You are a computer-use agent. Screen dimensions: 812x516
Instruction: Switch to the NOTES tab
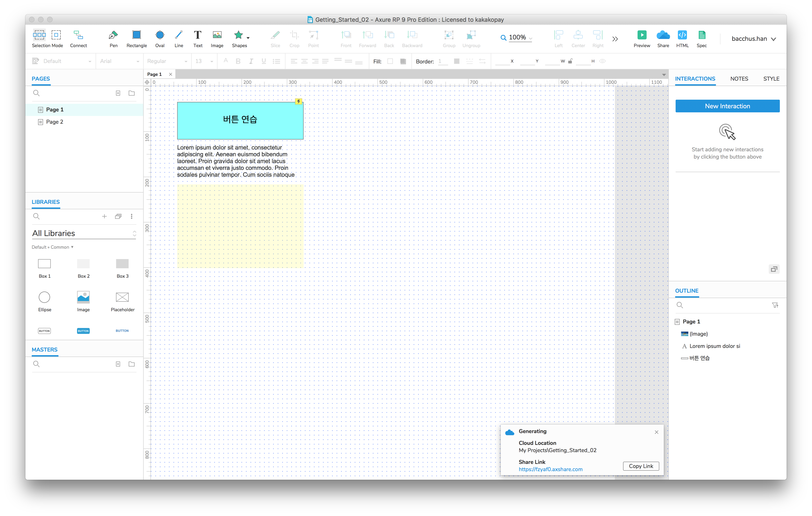[739, 79]
